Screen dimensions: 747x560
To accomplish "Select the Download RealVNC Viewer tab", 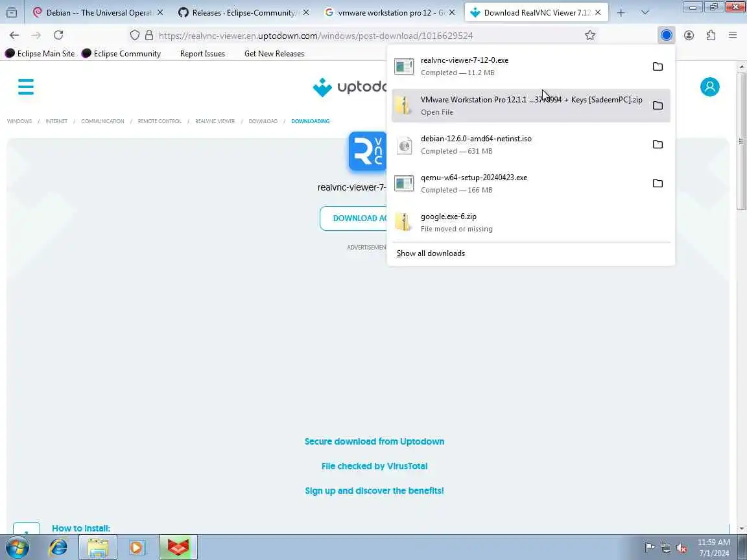I will point(536,12).
